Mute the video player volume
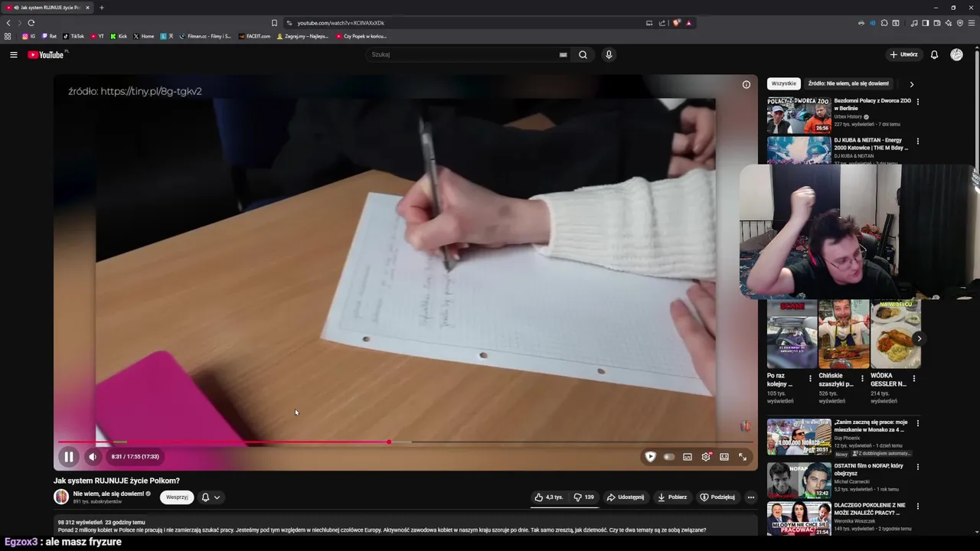Screen dimensions: 980x551 coord(93,457)
